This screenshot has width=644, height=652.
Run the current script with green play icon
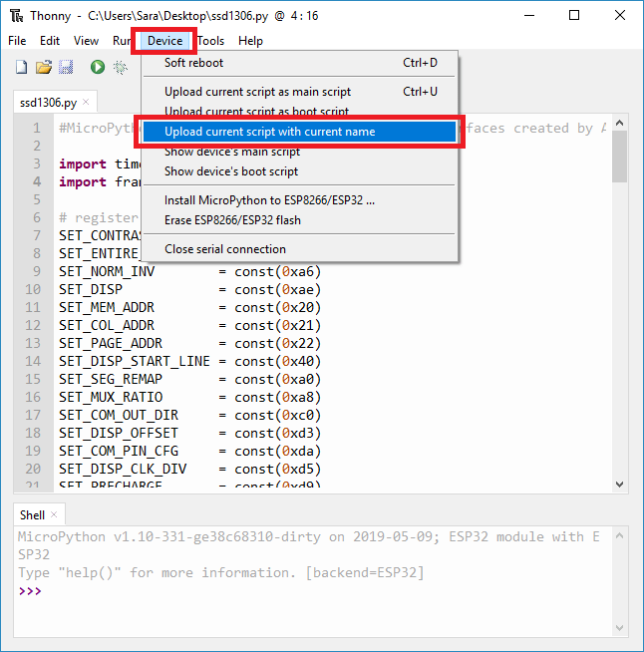pyautogui.click(x=98, y=67)
